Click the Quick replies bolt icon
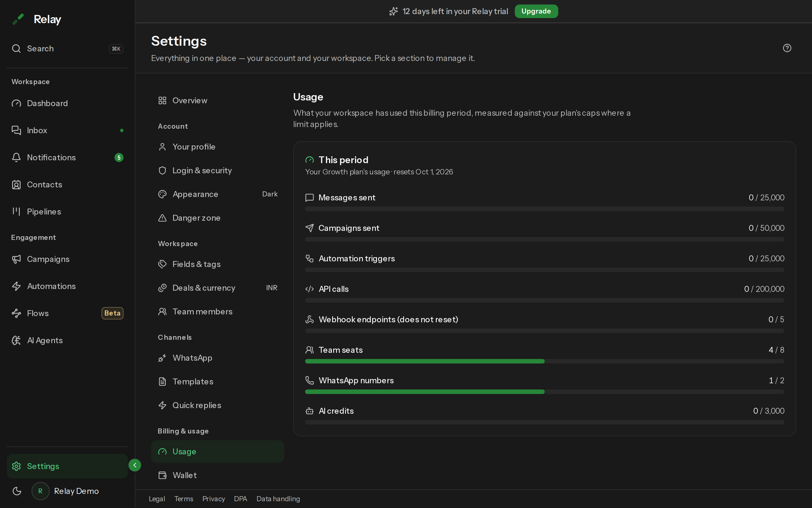 [162, 405]
